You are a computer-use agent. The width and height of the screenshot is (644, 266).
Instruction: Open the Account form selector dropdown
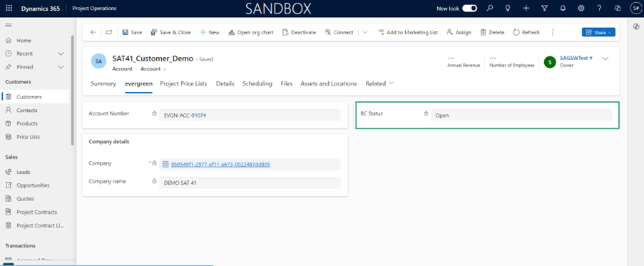153,69
